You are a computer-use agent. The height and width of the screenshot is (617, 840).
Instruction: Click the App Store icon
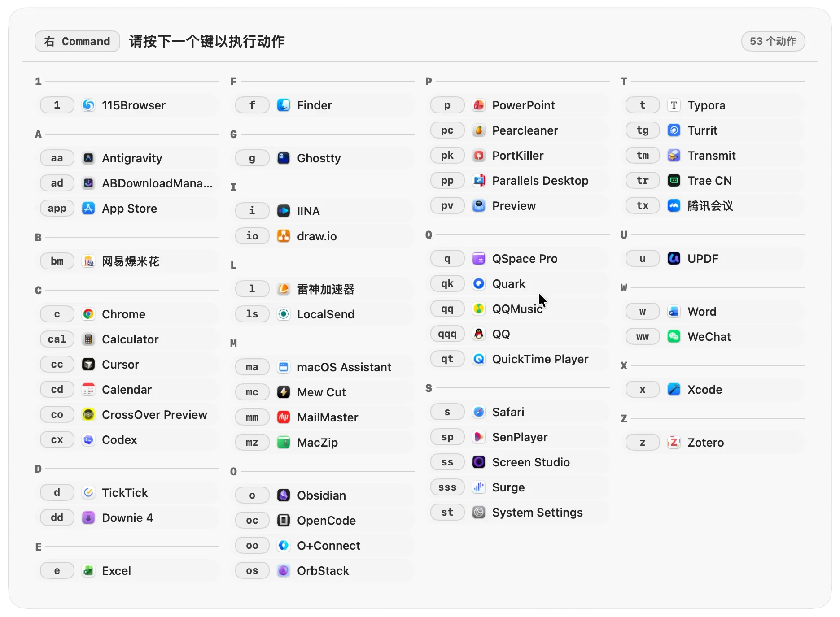click(x=88, y=209)
